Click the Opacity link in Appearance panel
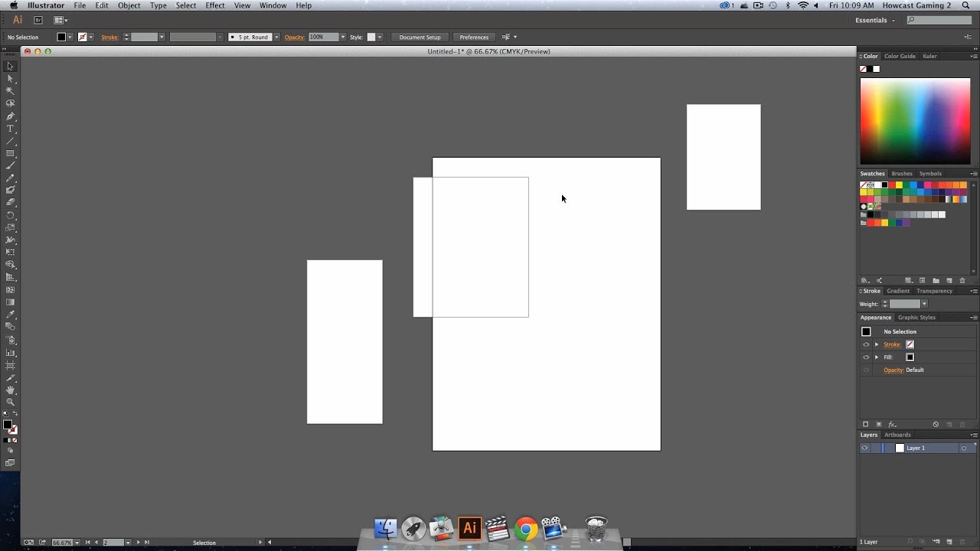Screen dimensions: 980x551 tap(893, 370)
